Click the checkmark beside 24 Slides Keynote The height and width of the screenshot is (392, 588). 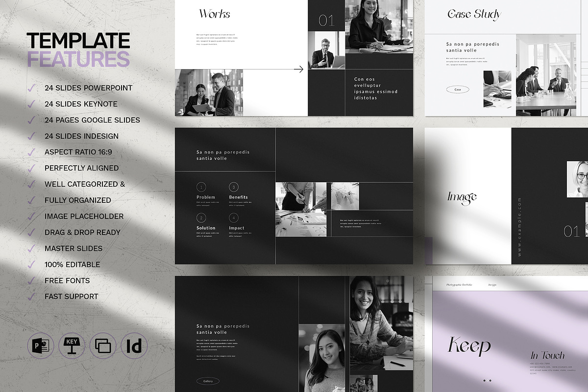32,104
